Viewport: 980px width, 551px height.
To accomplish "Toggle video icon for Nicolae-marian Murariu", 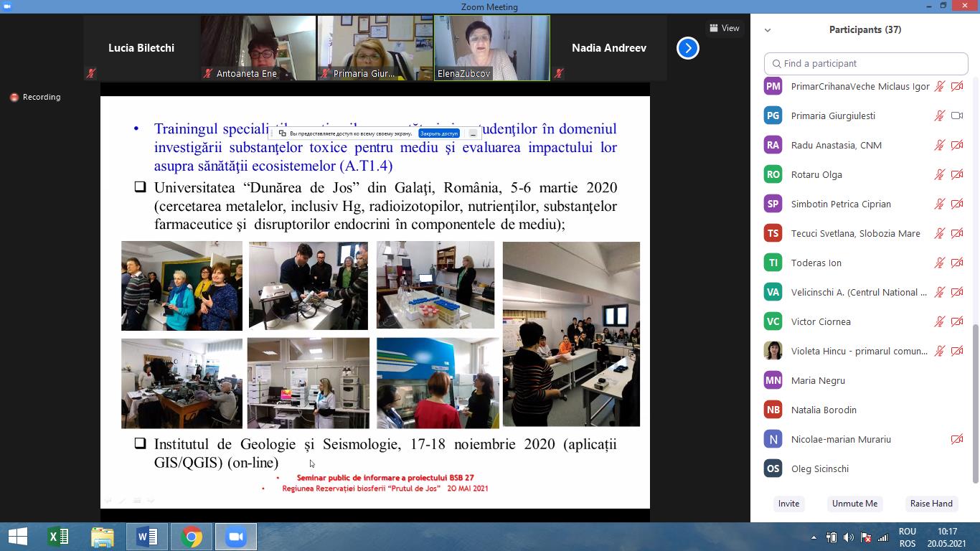I will tap(956, 439).
